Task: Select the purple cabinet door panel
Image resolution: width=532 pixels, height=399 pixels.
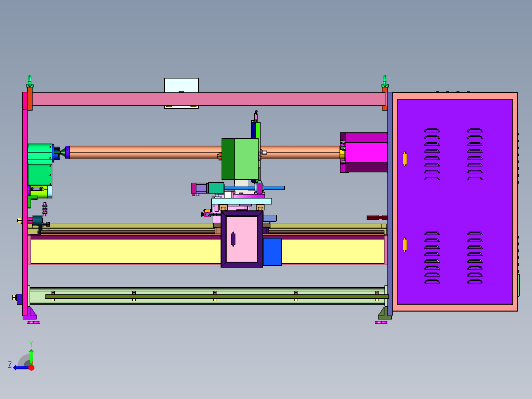Action: coord(455,202)
